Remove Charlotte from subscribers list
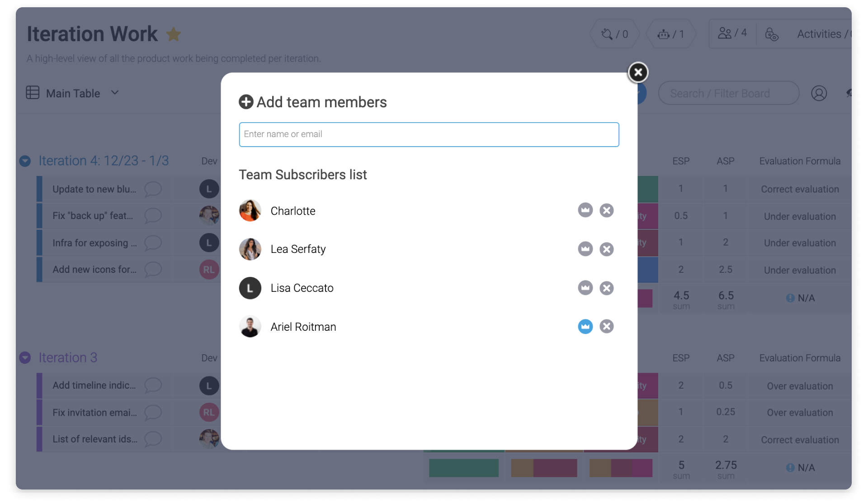 [x=606, y=210]
